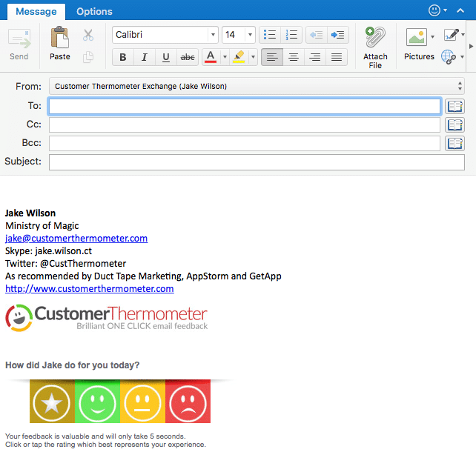Click the Ministry of Magic text

[x=42, y=226]
